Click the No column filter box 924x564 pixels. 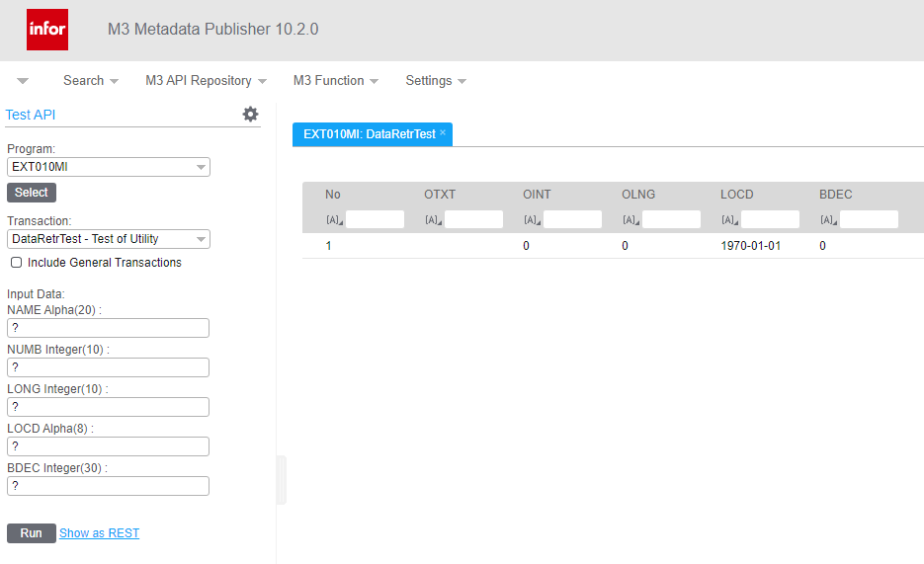coord(375,219)
